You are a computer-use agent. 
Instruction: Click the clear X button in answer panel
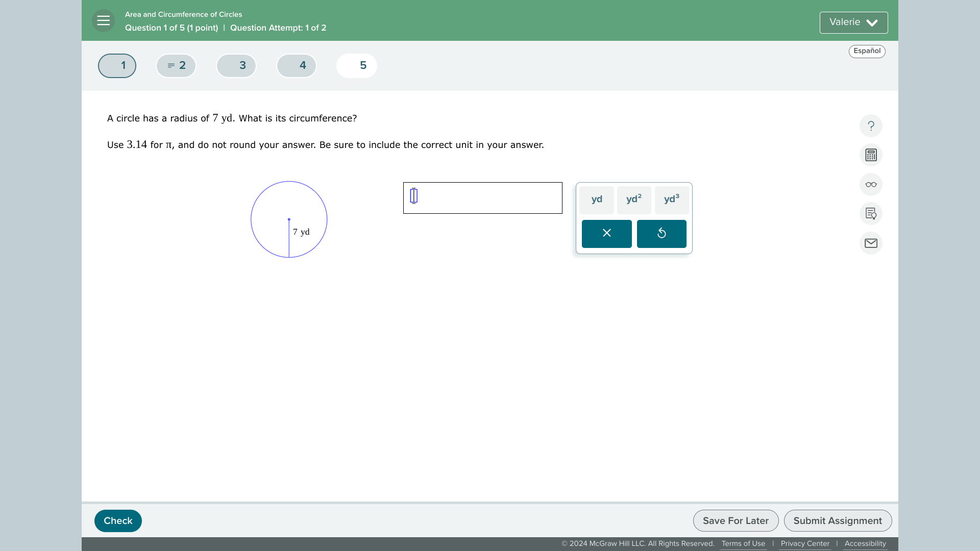[606, 234]
